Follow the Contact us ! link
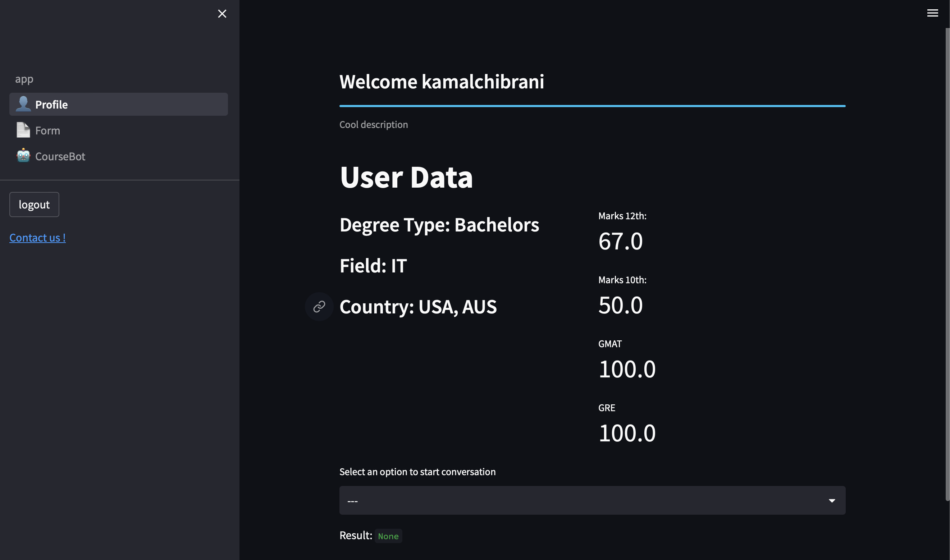This screenshot has height=560, width=950. point(37,238)
